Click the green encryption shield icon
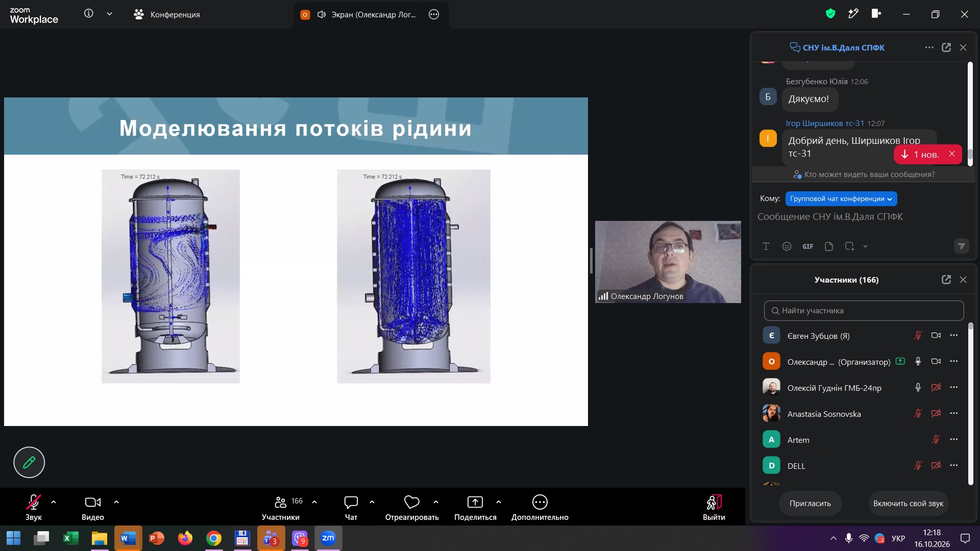Image resolution: width=980 pixels, height=551 pixels. point(830,14)
